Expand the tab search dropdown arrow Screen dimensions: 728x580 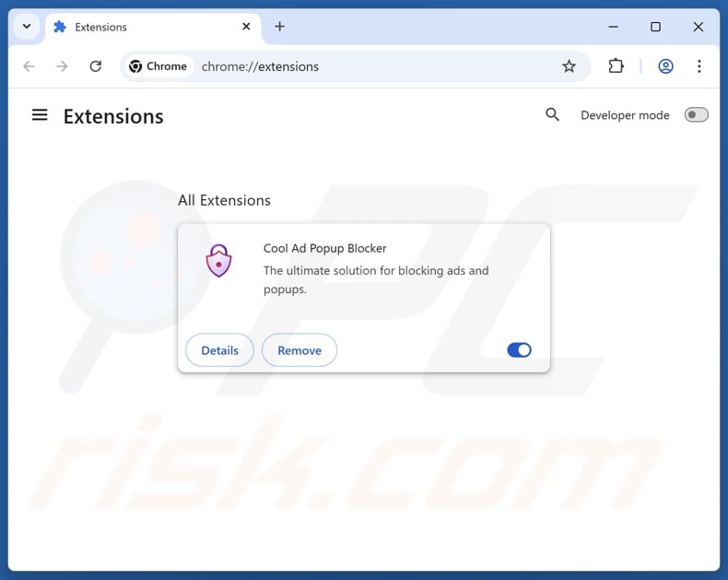point(27,27)
